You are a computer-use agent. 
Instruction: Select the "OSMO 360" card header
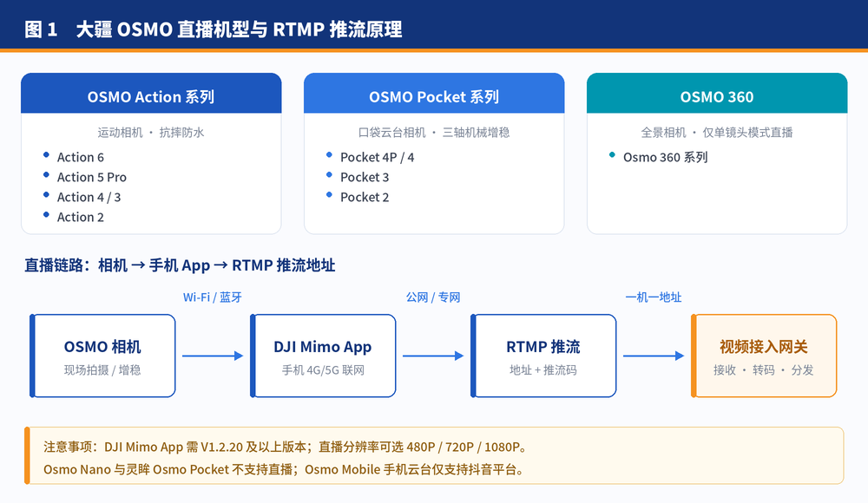point(717,94)
